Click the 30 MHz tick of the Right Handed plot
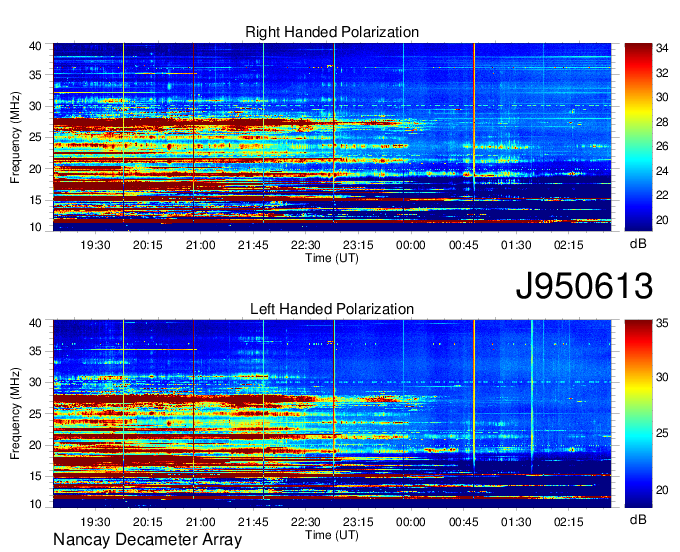680x552 pixels. click(x=36, y=106)
